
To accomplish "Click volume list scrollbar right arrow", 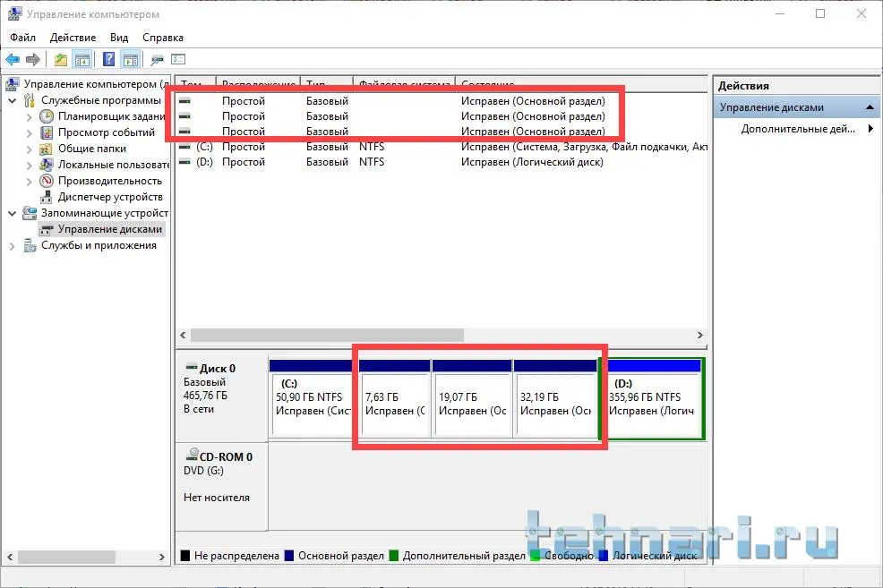I will point(700,335).
